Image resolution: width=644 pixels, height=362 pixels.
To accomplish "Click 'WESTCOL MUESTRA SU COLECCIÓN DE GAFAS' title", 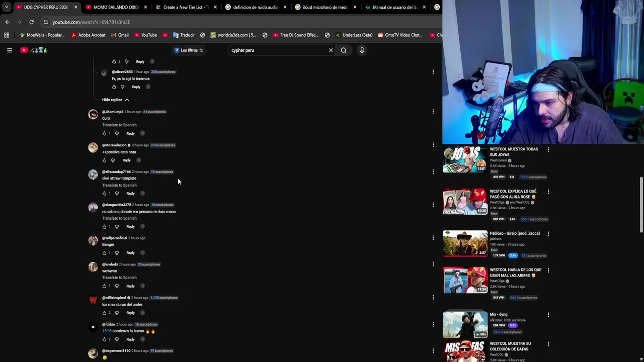I will click(x=510, y=346).
